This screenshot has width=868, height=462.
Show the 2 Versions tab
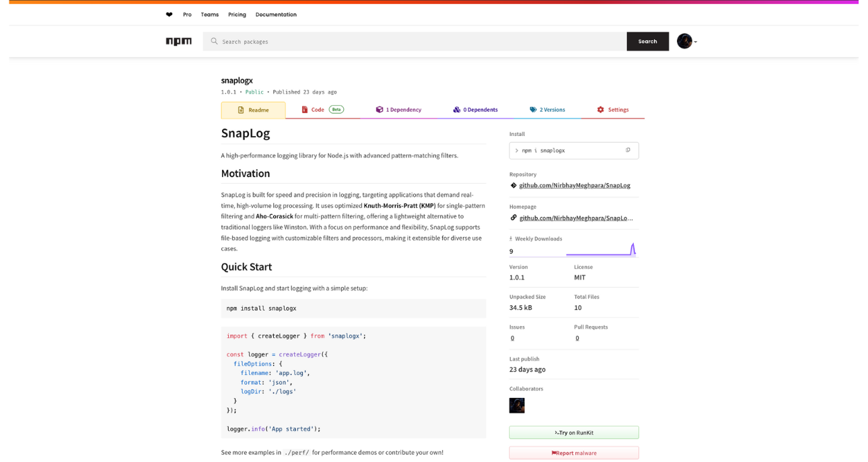(x=547, y=109)
